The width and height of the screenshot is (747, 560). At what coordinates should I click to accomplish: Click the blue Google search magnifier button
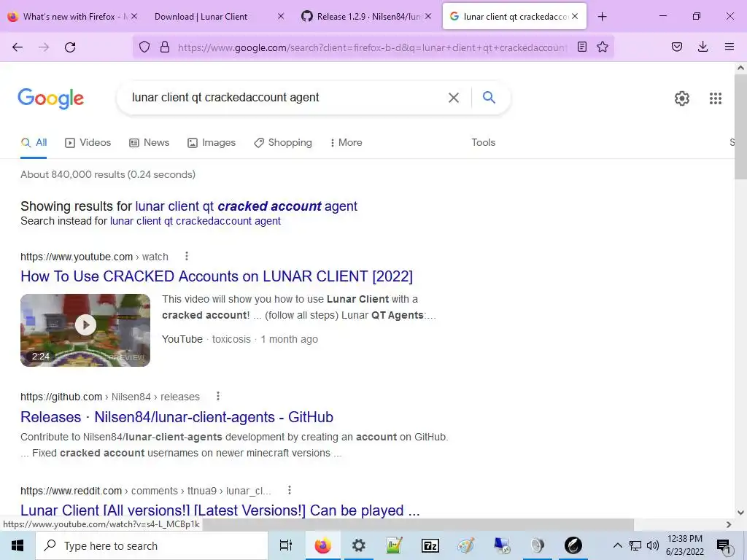point(489,97)
